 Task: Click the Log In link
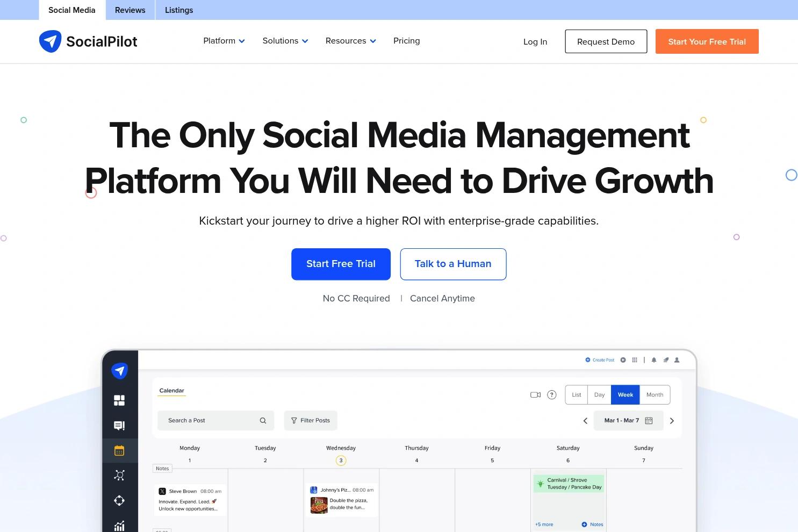tap(535, 41)
